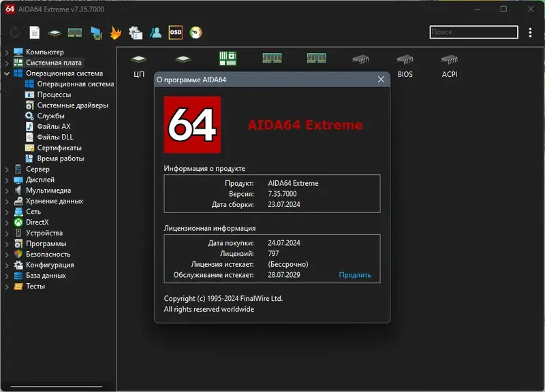Open the OSD panel icon
Image resolution: width=545 pixels, height=392 pixels.
176,32
